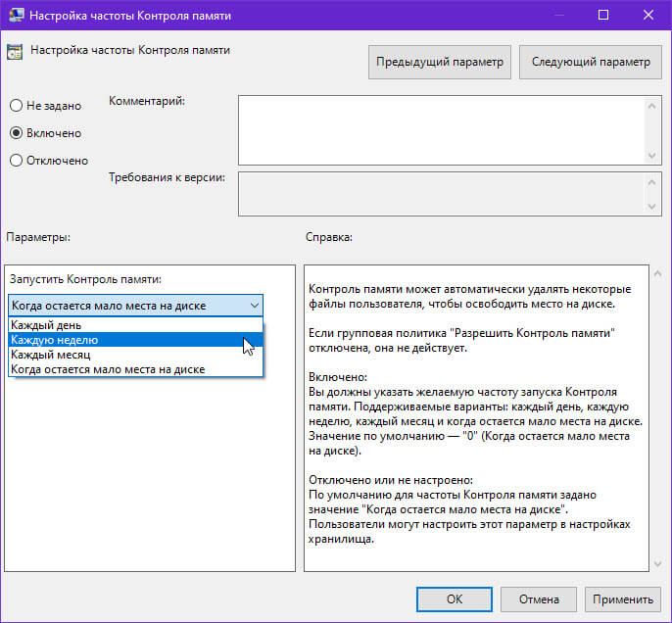
Task: Click the help panel scroll down arrow
Action: pyautogui.click(x=658, y=563)
